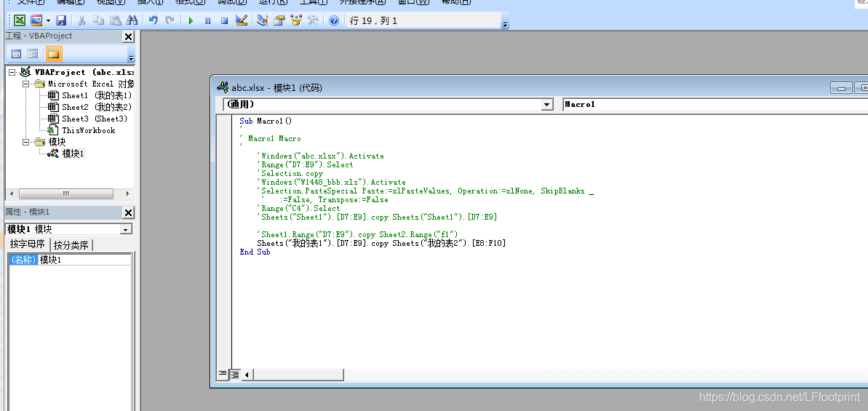This screenshot has width=868, height=411.
Task: Click project tree horizontal scrollbar thumb
Action: coord(66,194)
